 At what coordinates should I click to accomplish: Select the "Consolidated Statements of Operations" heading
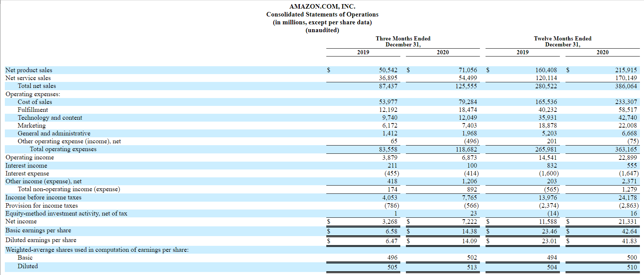(322, 14)
